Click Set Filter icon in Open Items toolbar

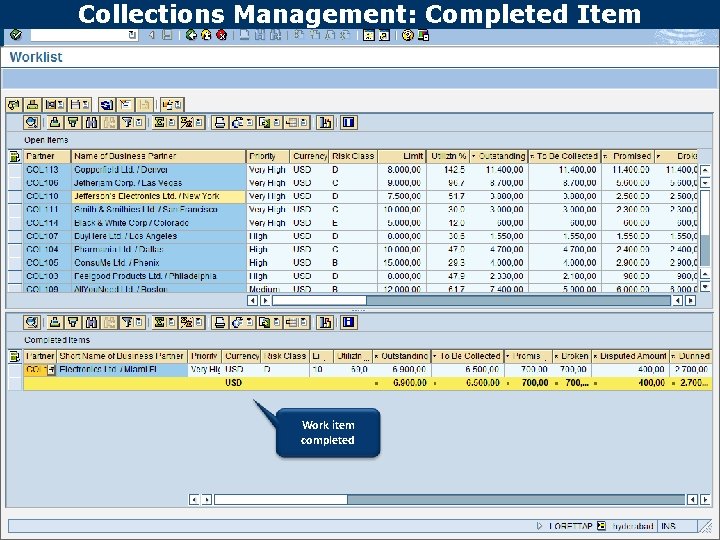(x=127, y=123)
